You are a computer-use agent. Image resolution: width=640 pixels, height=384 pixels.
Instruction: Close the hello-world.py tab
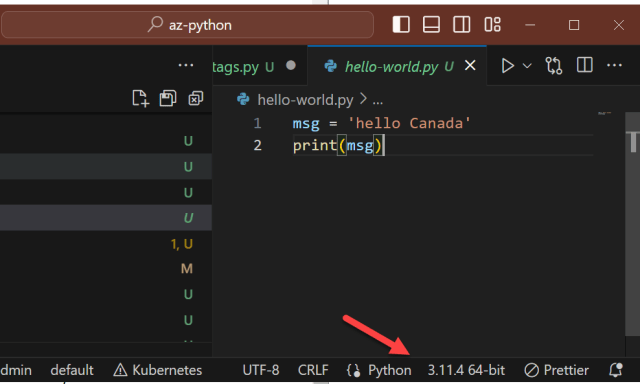470,66
